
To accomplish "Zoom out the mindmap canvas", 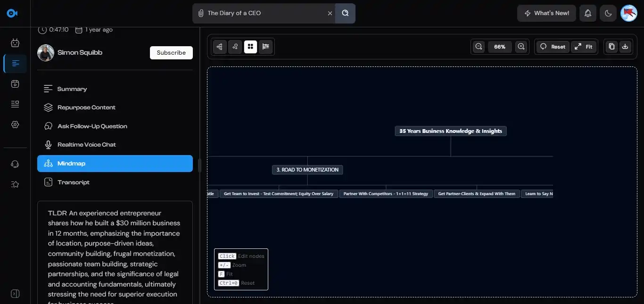I will (479, 47).
